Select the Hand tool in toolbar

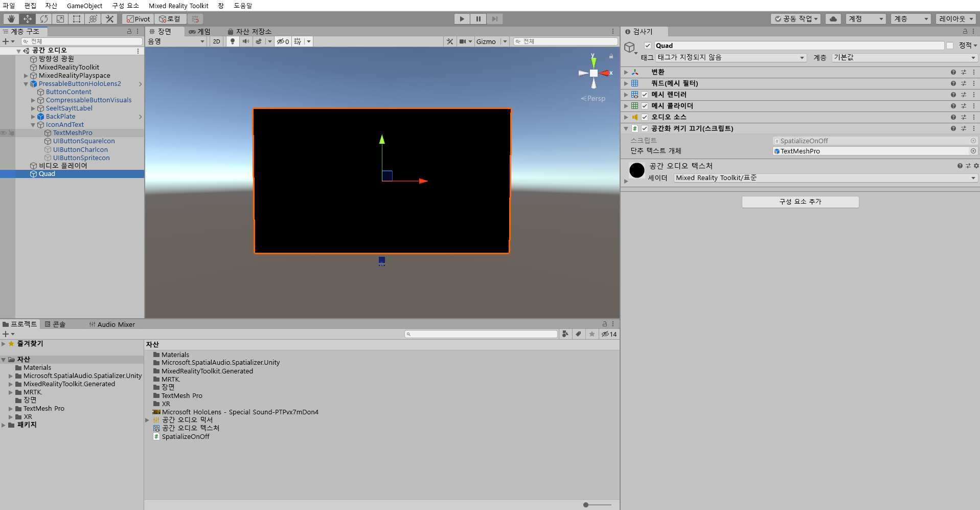[11, 19]
